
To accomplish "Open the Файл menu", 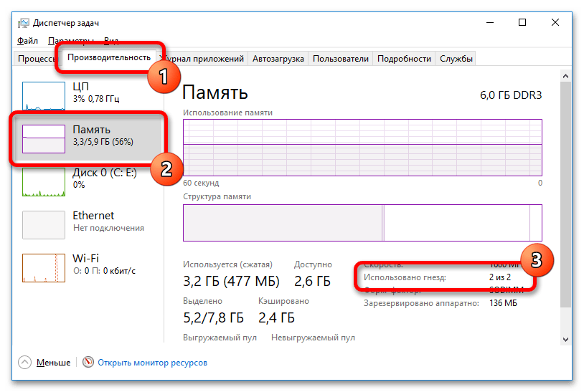I will [28, 41].
